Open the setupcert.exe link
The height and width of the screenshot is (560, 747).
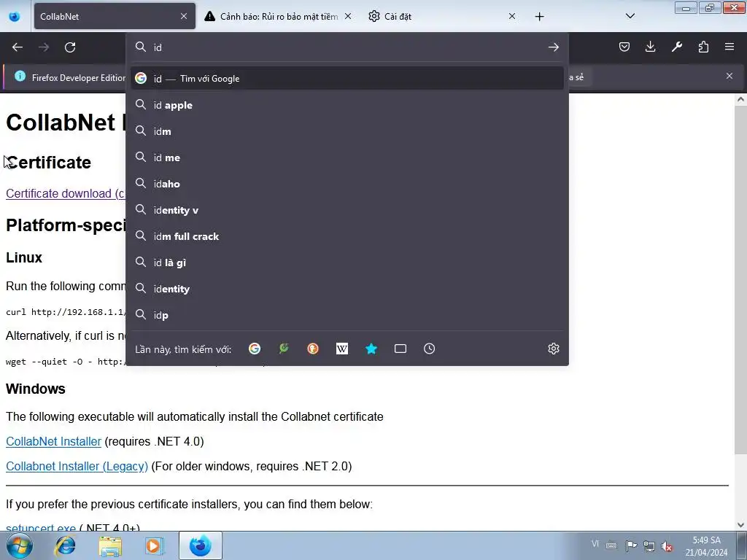[x=41, y=526]
